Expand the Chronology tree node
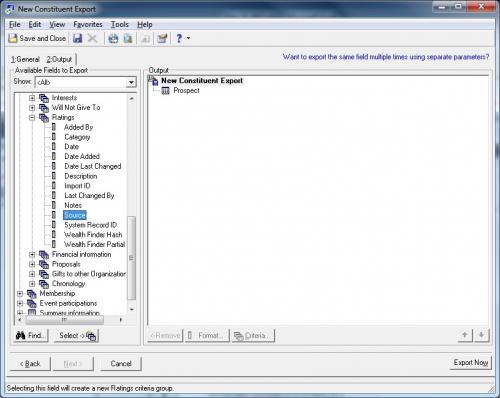This screenshot has height=398, width=500. tap(32, 284)
